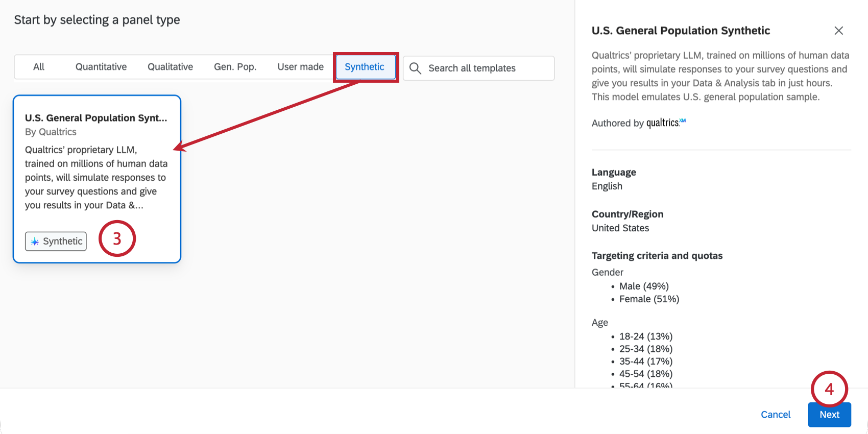The width and height of the screenshot is (868, 434).
Task: Open the Quantitative tab
Action: 101,67
